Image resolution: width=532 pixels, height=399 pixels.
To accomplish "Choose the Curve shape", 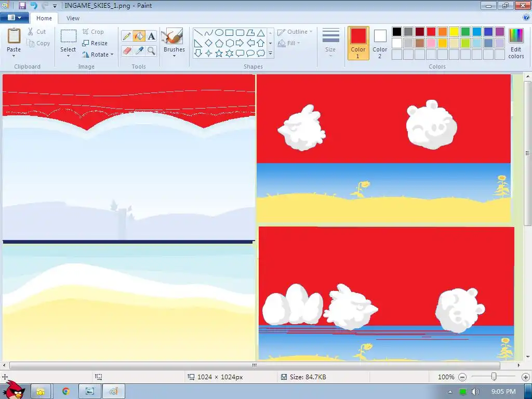I will (x=209, y=33).
